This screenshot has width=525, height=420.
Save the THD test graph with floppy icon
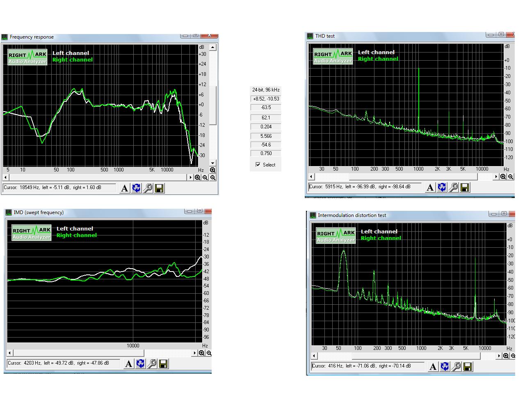[465, 187]
